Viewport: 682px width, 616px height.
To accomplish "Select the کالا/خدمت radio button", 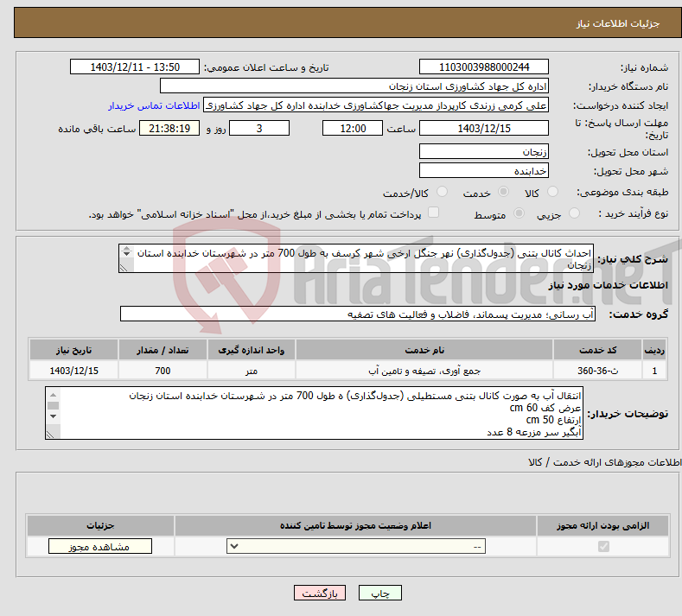I will click(442, 192).
